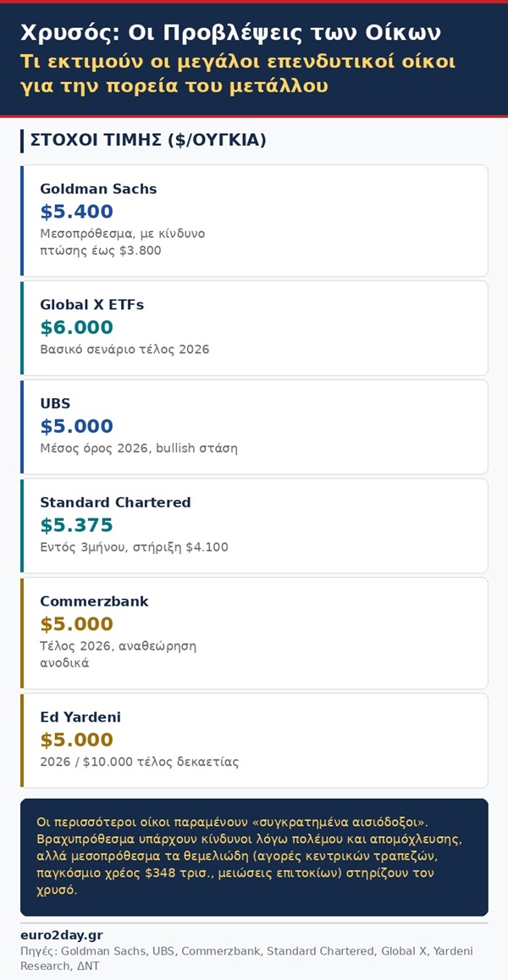Open the Global X ETFs card name

point(92,305)
